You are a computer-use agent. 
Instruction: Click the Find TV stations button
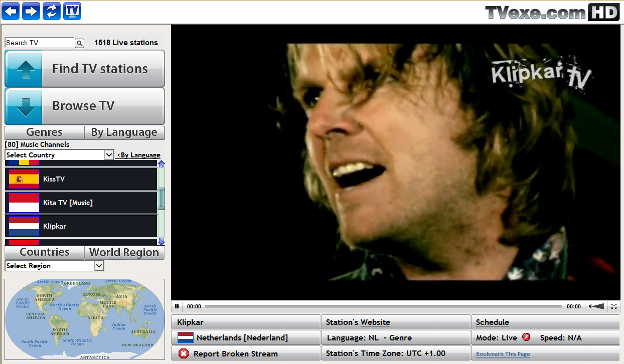pyautogui.click(x=84, y=69)
